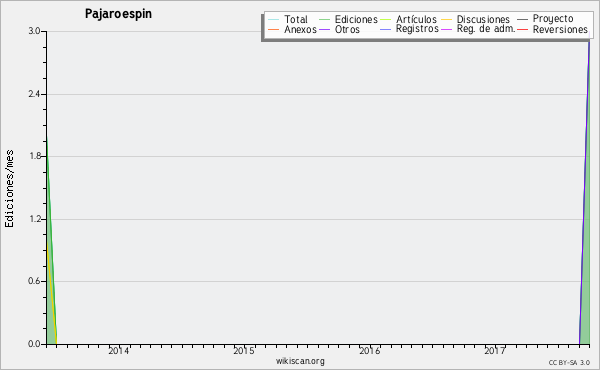Click the 'CC BY-SA 3.0' license text
The height and width of the screenshot is (370, 600).
pyautogui.click(x=569, y=363)
